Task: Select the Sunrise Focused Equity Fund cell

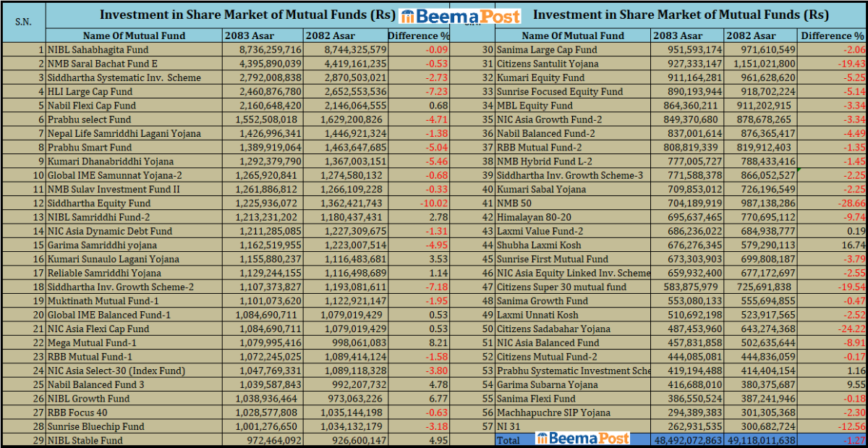Action: (x=572, y=92)
